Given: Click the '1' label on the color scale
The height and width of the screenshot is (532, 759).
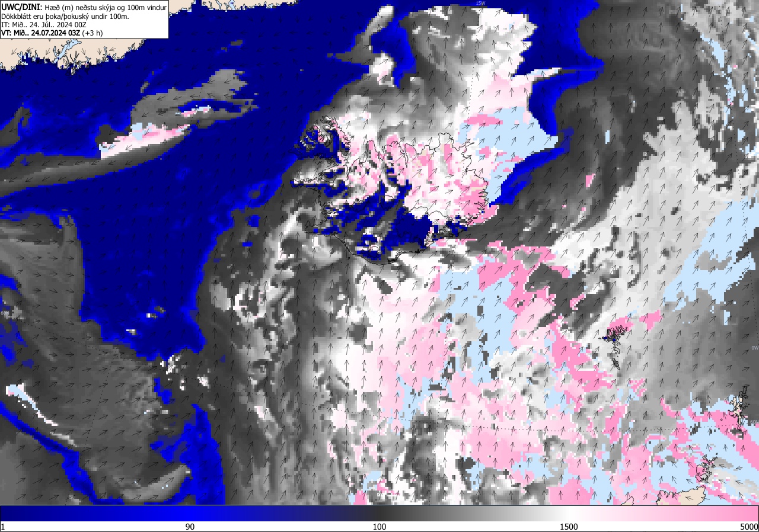Looking at the screenshot, I should tap(2, 527).
